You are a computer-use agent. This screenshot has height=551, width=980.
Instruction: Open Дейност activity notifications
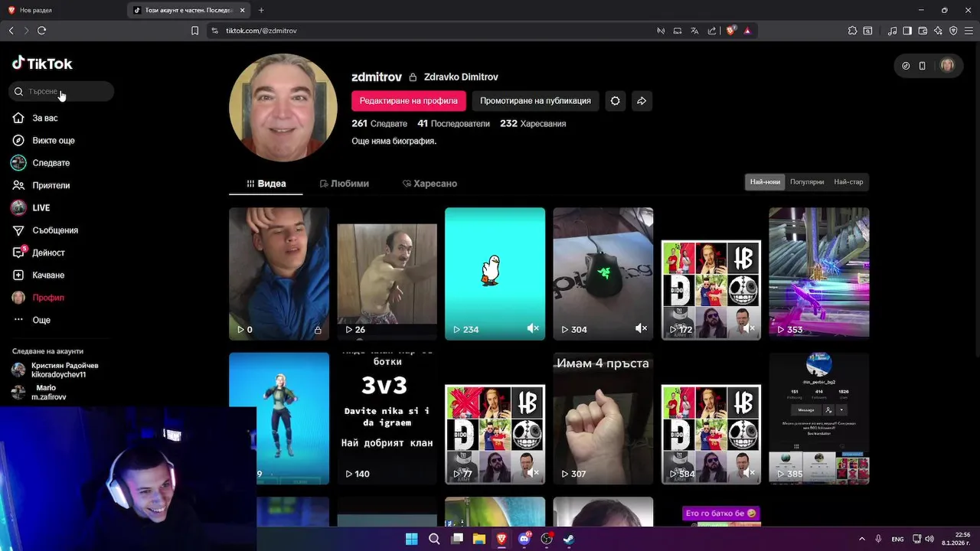(38, 253)
